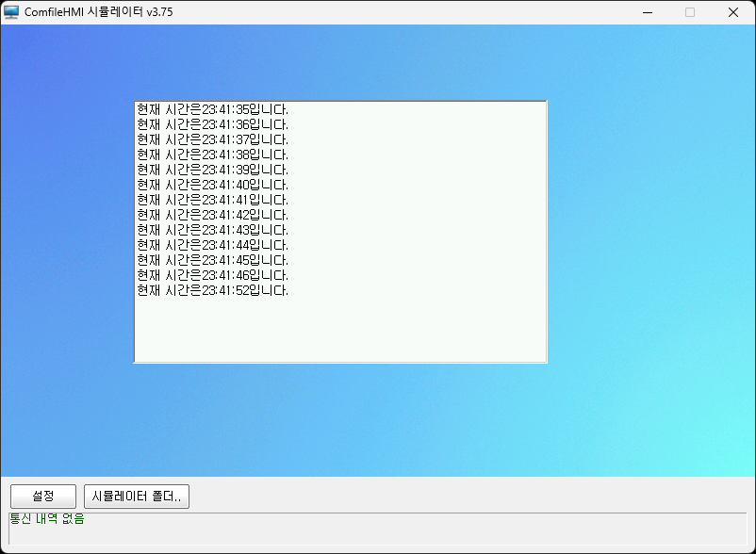
Task: Click the log entry showing 23:41:38
Action: click(x=212, y=155)
